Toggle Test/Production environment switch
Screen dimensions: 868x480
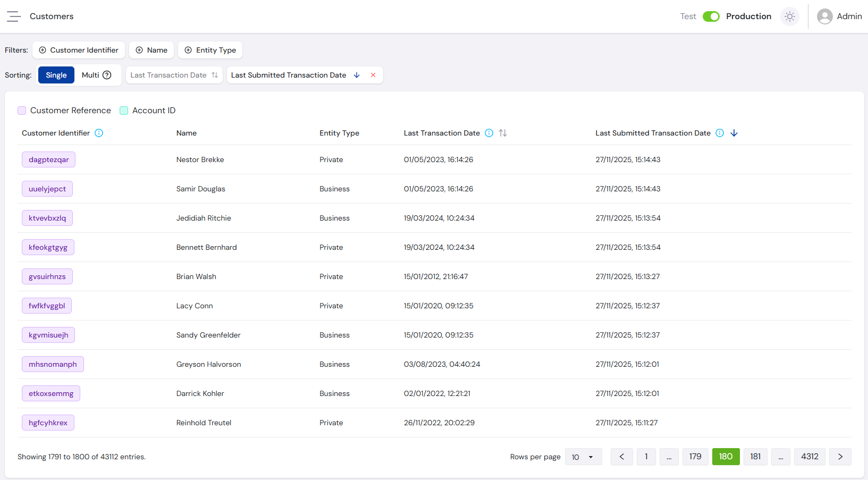pyautogui.click(x=711, y=16)
